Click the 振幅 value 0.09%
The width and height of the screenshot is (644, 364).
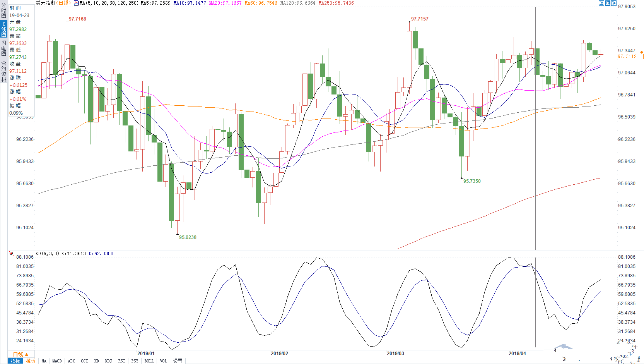[16, 113]
